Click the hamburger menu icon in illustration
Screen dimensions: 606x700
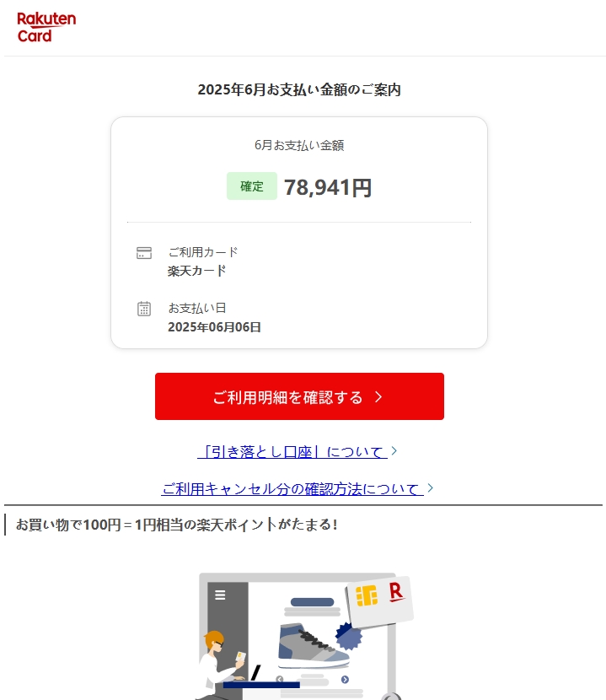pyautogui.click(x=220, y=595)
